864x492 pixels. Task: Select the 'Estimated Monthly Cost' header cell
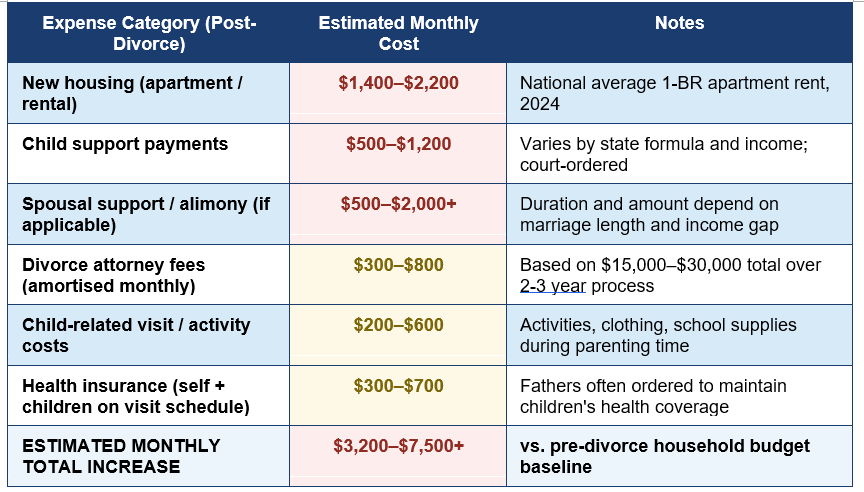pyautogui.click(x=398, y=33)
